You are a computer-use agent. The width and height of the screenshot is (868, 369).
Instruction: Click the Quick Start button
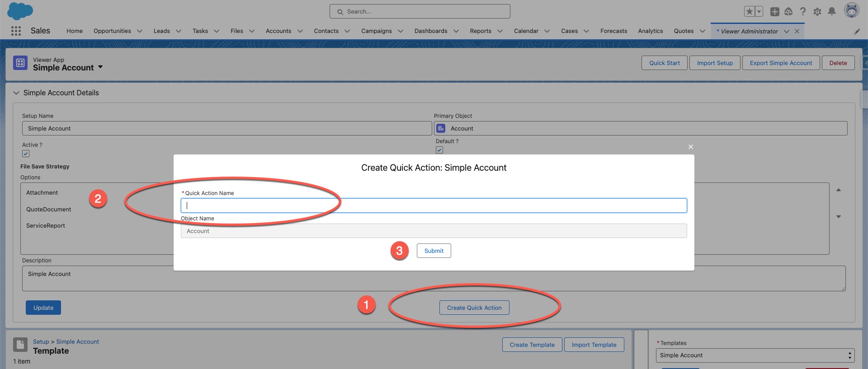(x=665, y=63)
